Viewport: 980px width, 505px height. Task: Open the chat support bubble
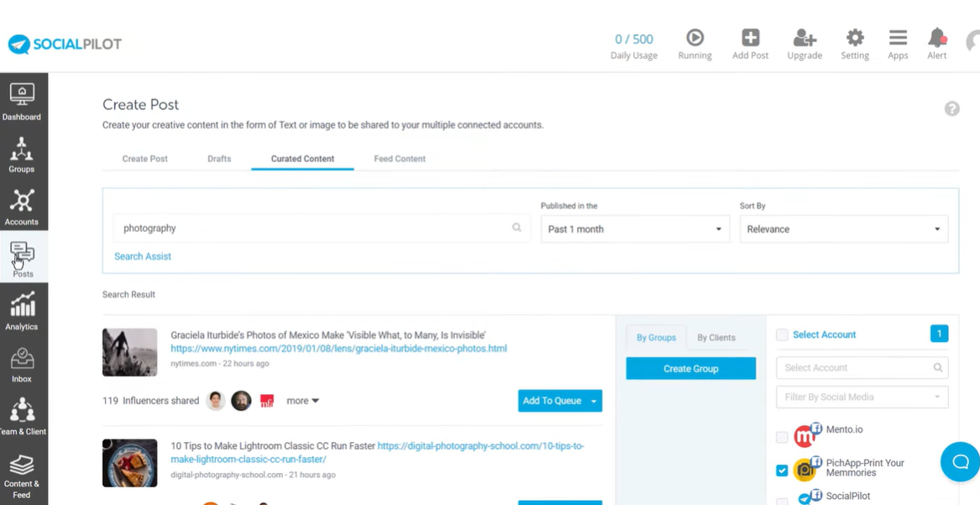pyautogui.click(x=960, y=462)
